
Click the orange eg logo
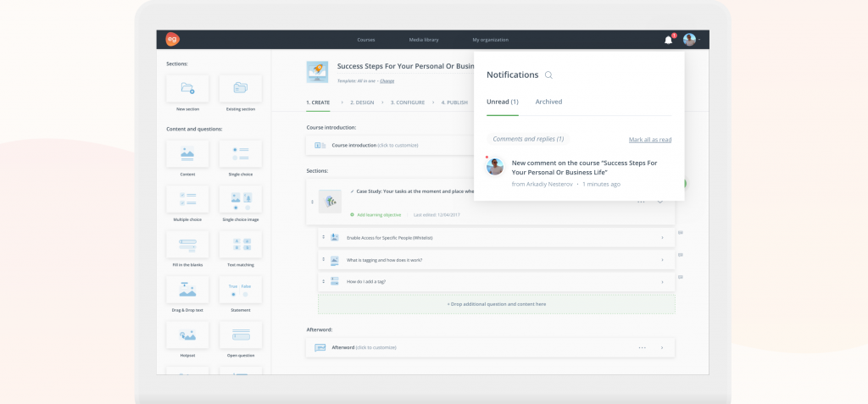[172, 39]
